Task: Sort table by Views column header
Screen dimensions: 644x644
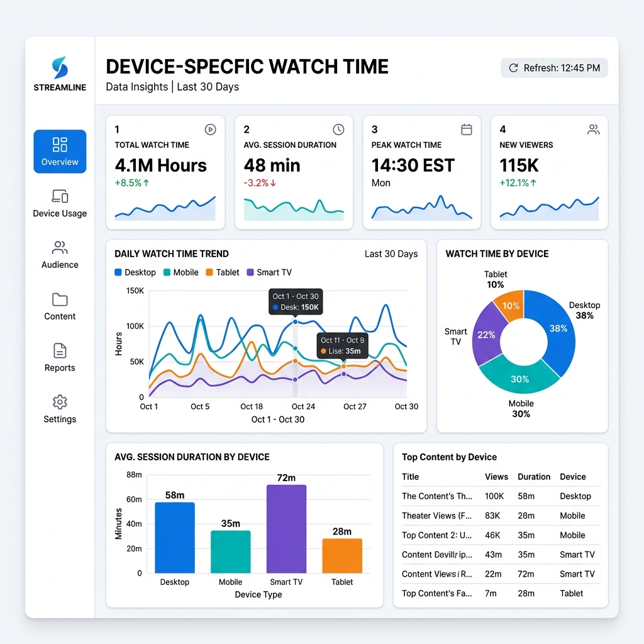Action: click(496, 477)
